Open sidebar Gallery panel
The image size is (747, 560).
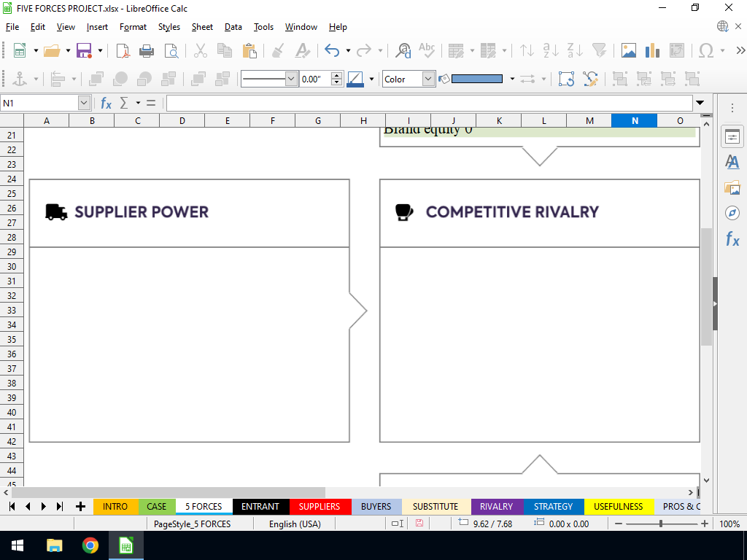tap(732, 187)
